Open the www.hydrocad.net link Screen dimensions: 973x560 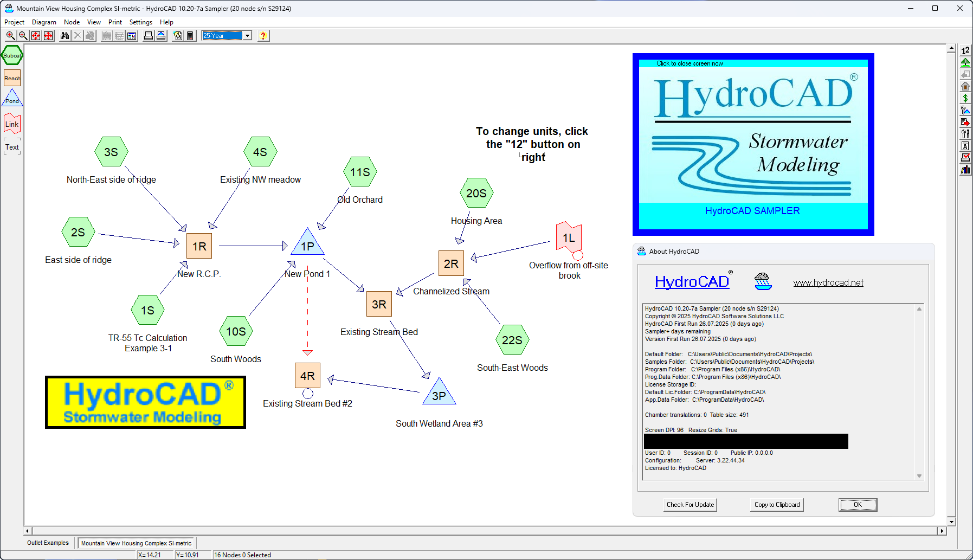click(828, 282)
